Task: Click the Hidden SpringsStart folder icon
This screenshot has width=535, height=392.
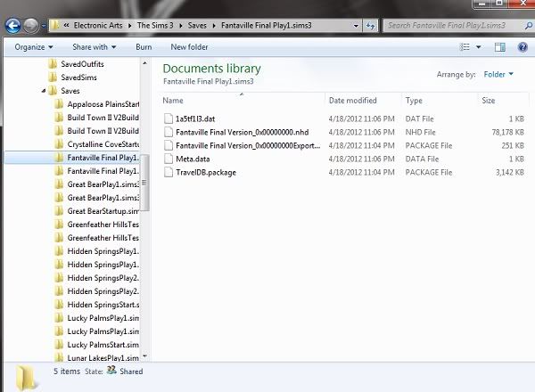Action: pyautogui.click(x=59, y=305)
